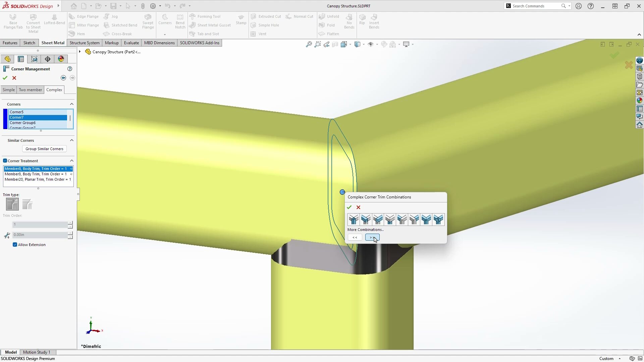Collapse the Similar Corners section
This screenshot has height=362, width=644.
[x=71, y=140]
